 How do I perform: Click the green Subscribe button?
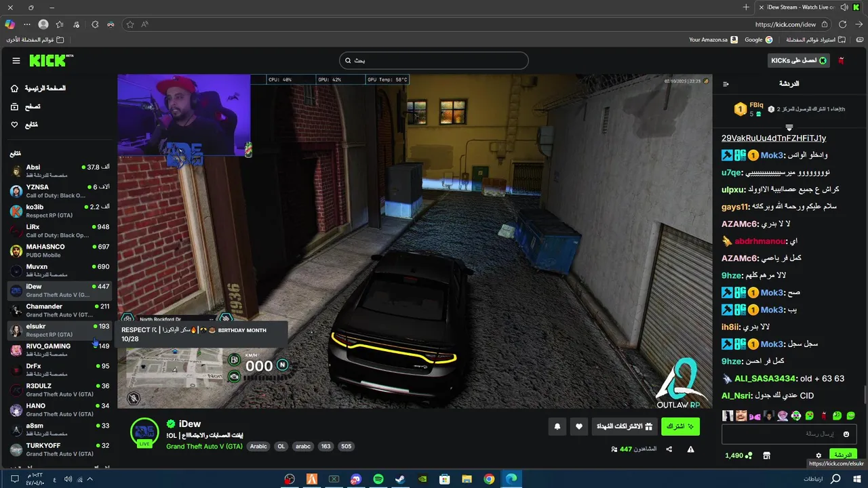click(680, 426)
